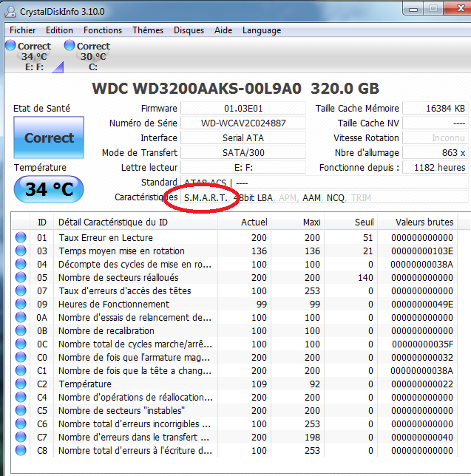Click the Nbre d'allumage field 863 x
471x476 pixels.
436,152
